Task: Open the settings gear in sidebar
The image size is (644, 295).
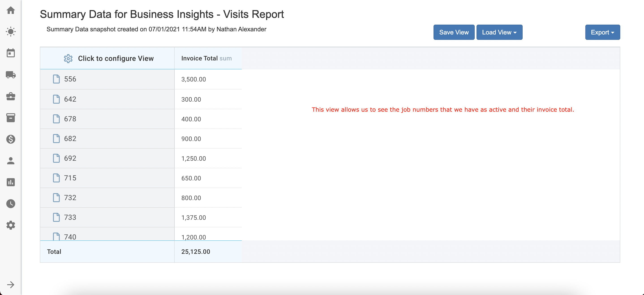Action: coord(11,225)
